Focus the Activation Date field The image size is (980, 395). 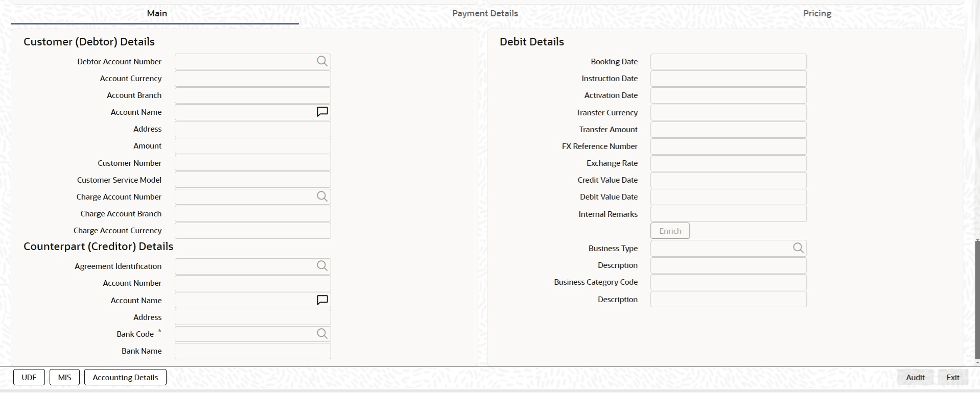tap(729, 95)
